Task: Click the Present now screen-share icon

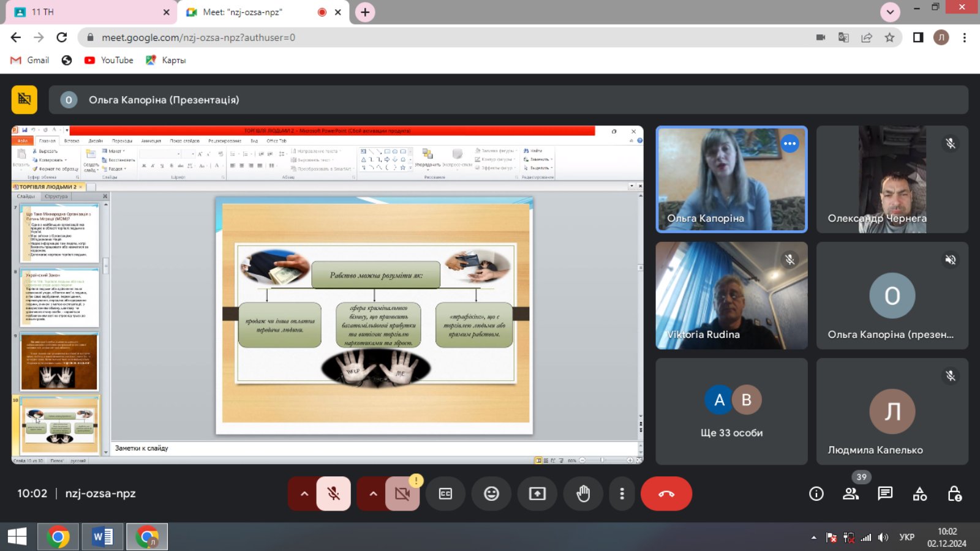Action: pyautogui.click(x=537, y=493)
